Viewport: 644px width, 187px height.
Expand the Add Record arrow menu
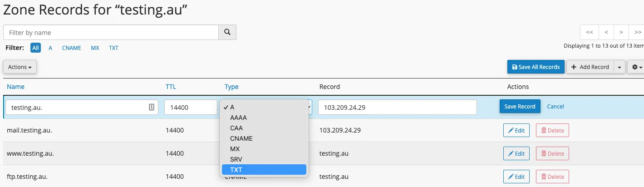[619, 67]
